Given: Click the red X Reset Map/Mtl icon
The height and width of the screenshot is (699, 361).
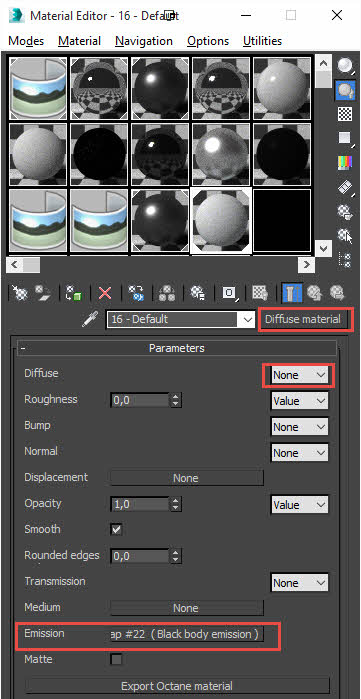Looking at the screenshot, I should click(x=105, y=293).
